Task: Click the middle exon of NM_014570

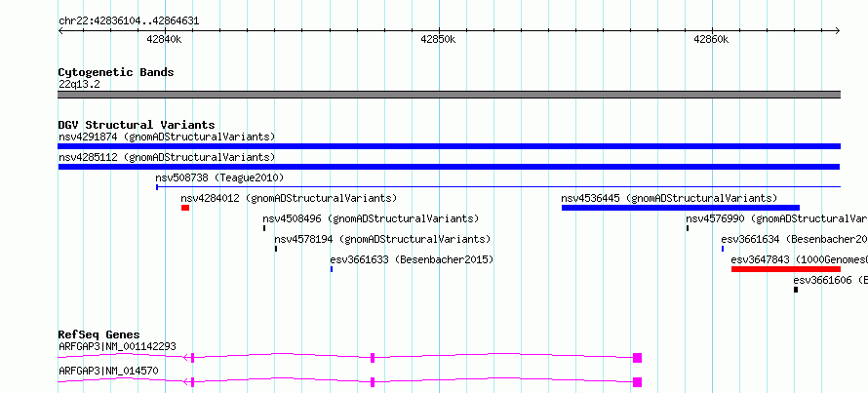Action: coord(373,382)
